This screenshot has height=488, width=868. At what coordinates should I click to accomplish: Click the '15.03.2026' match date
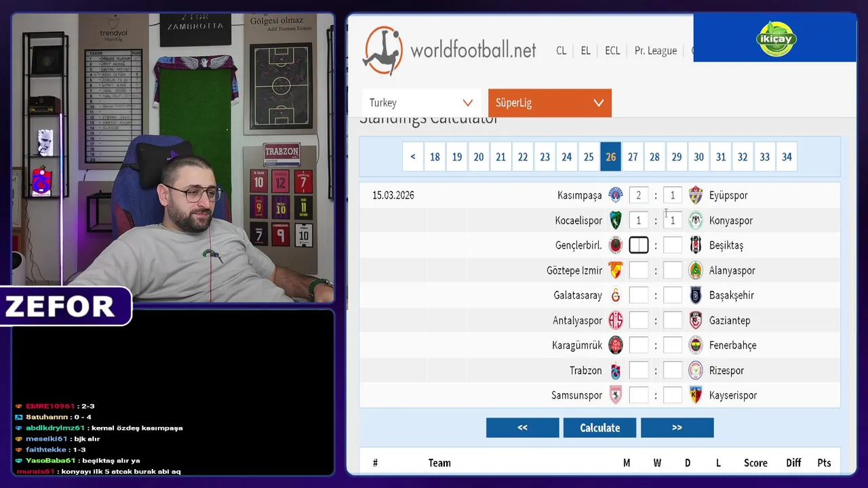pyautogui.click(x=393, y=195)
